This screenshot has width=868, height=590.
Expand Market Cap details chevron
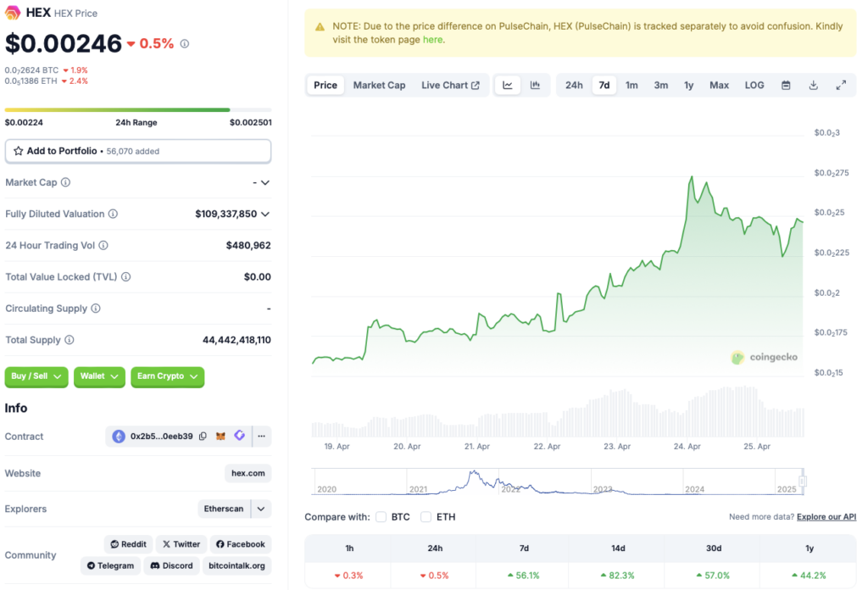point(265,182)
